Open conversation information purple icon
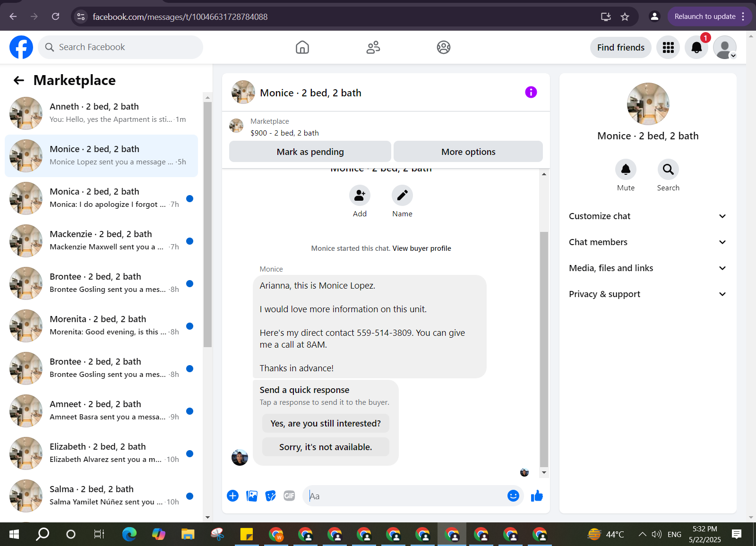Image resolution: width=756 pixels, height=546 pixels. click(x=531, y=92)
